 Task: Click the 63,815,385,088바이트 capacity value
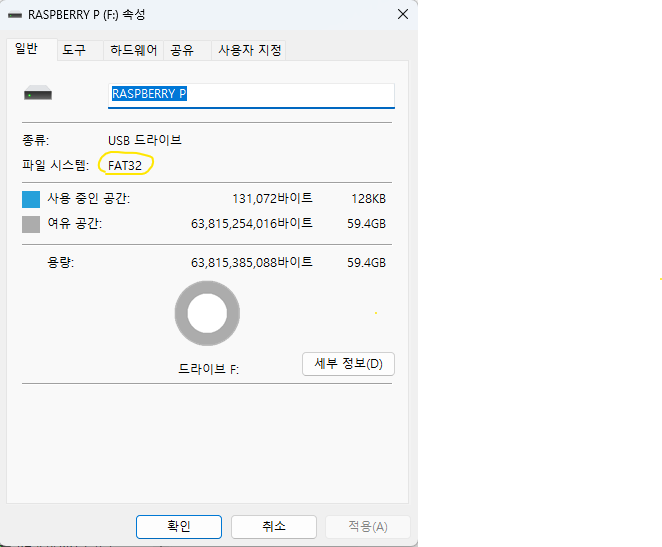click(252, 263)
